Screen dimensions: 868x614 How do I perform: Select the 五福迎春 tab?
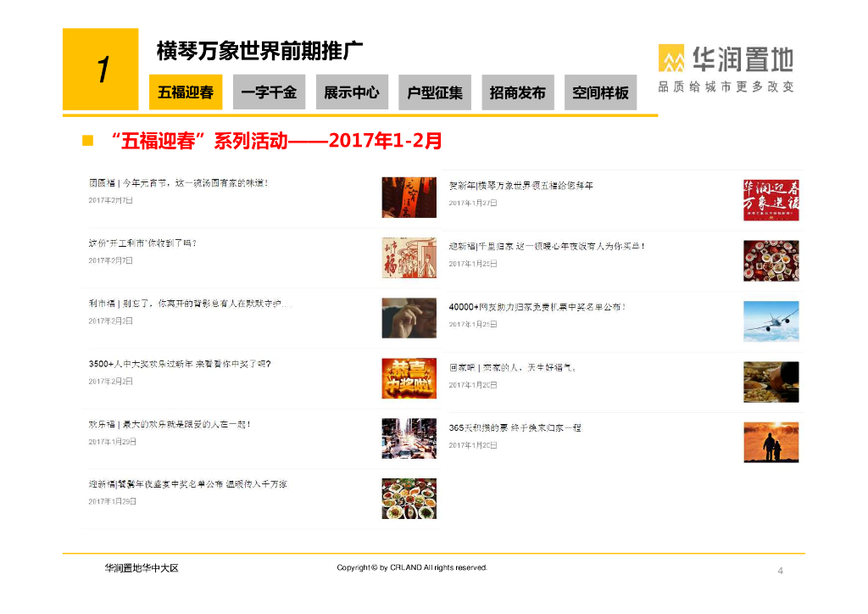(x=186, y=92)
